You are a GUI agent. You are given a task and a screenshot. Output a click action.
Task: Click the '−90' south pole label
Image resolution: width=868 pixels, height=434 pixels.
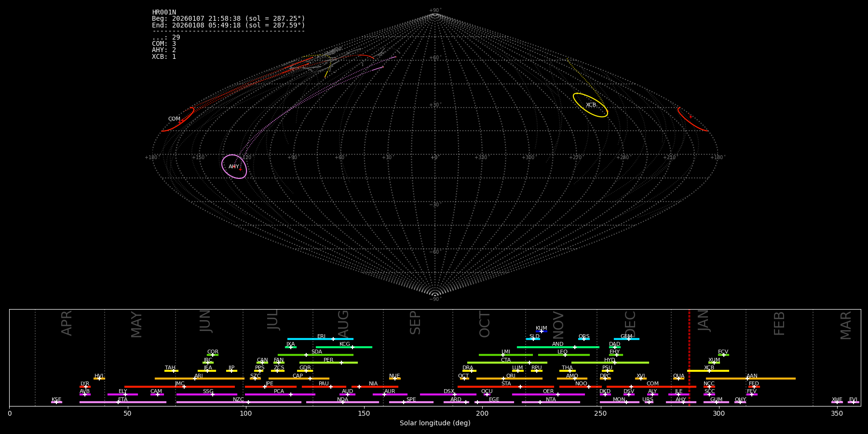(x=434, y=299)
